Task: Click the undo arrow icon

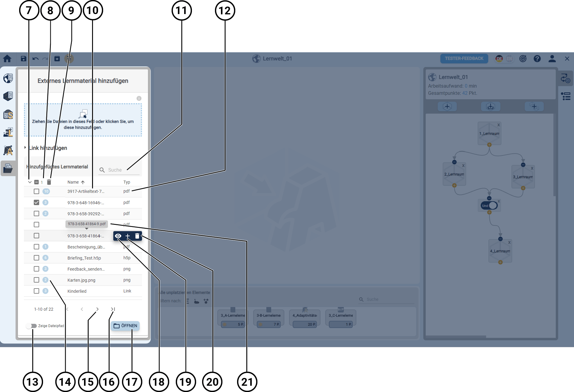Action: pos(35,59)
